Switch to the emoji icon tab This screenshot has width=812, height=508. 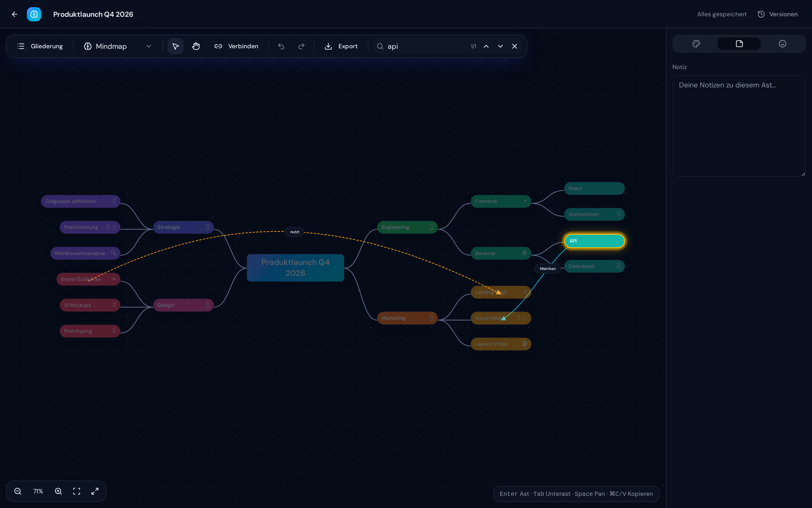tap(782, 44)
